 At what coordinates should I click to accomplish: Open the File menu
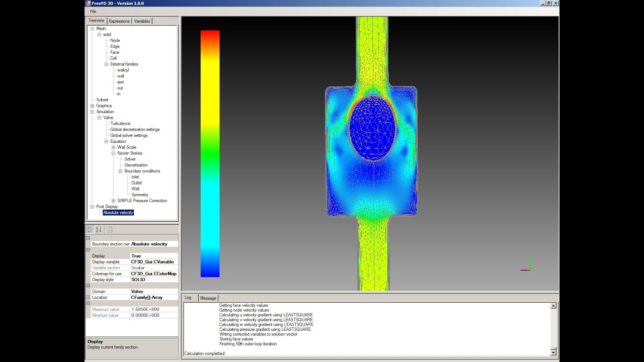point(93,11)
